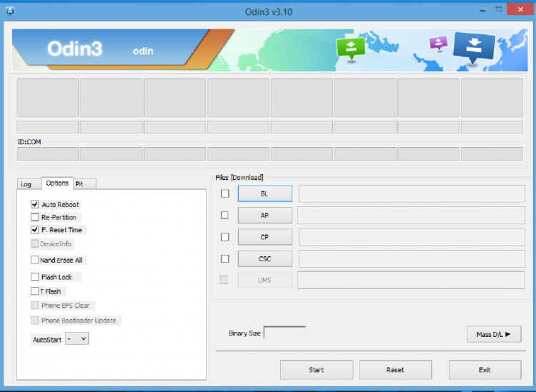Viewport: 536px width, 392px height.
Task: Uncheck the F. Reset Time option
Action: point(34,230)
